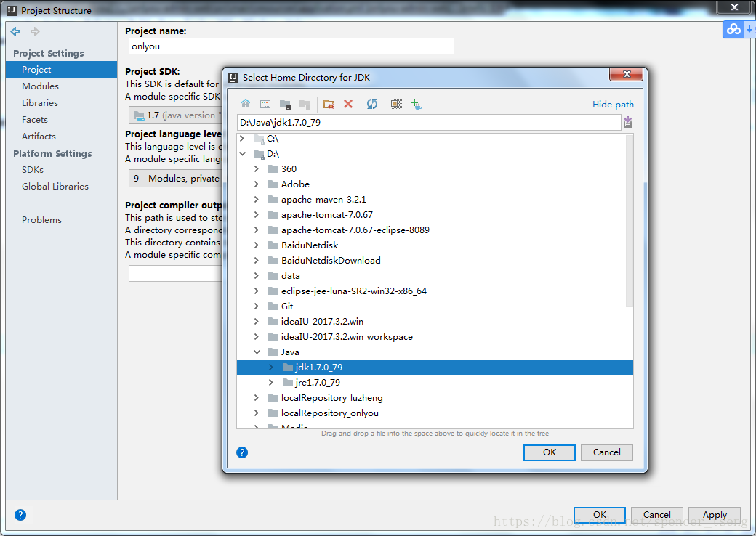Expand the ideaIU-2017.3.2.win folder
Viewport: 756px width, 536px height.
(257, 322)
